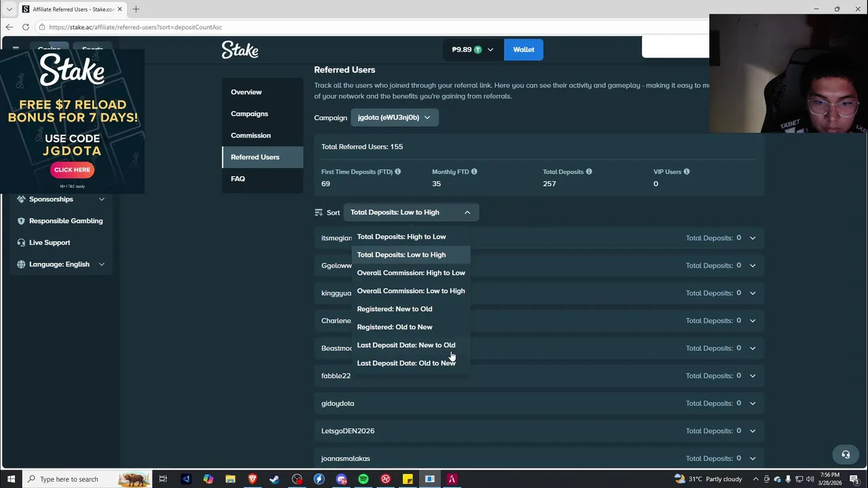Show hidden system tray icons

[x=755, y=479]
